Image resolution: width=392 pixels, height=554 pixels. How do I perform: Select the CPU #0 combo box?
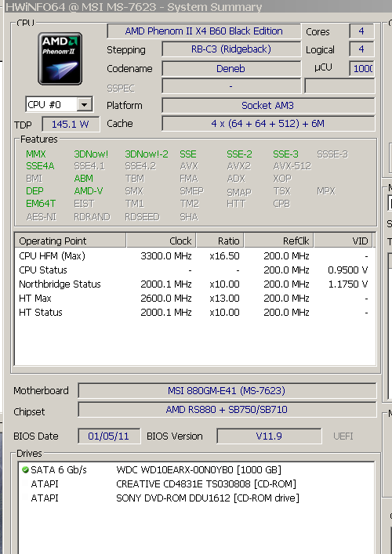[59, 104]
